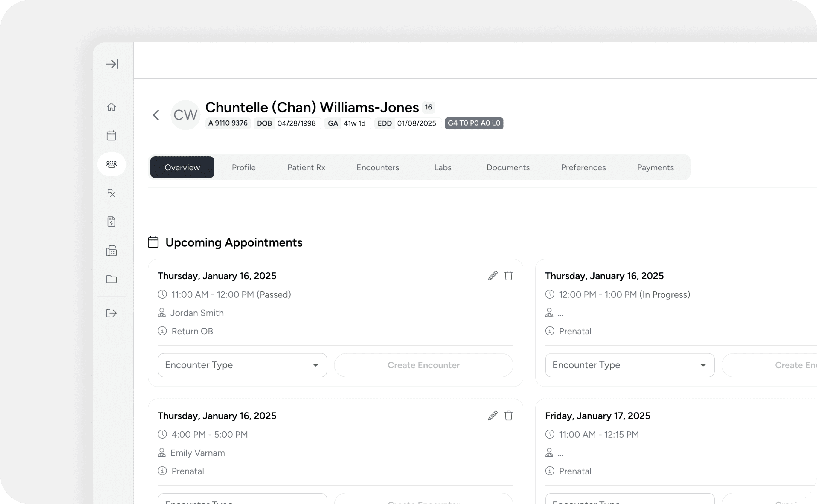This screenshot has width=817, height=504.
Task: Go back using the left chevron
Action: 156,115
